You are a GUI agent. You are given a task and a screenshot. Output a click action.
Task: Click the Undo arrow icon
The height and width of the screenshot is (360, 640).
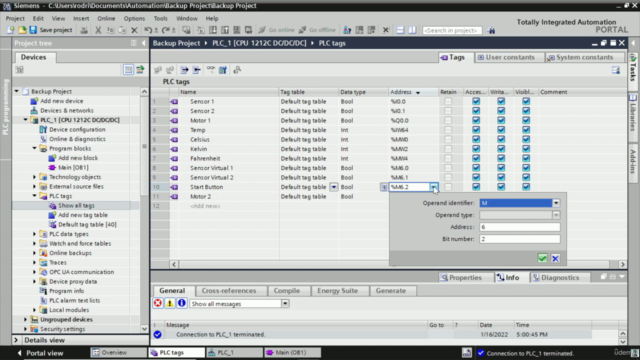(x=148, y=30)
